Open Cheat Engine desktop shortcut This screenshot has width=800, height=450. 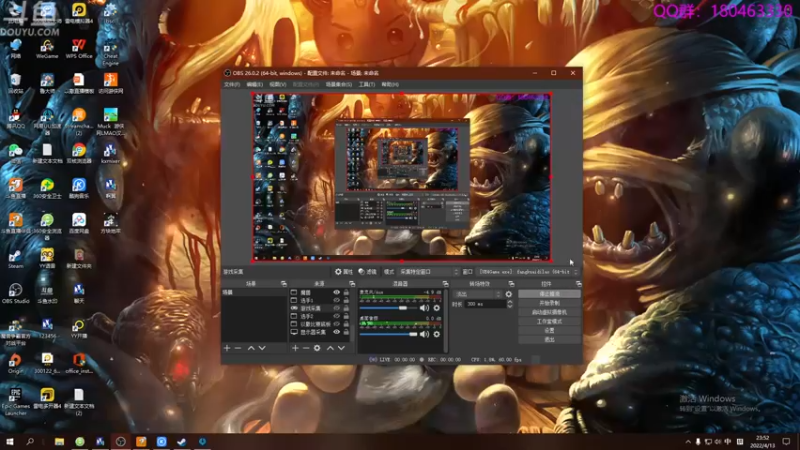pos(110,53)
